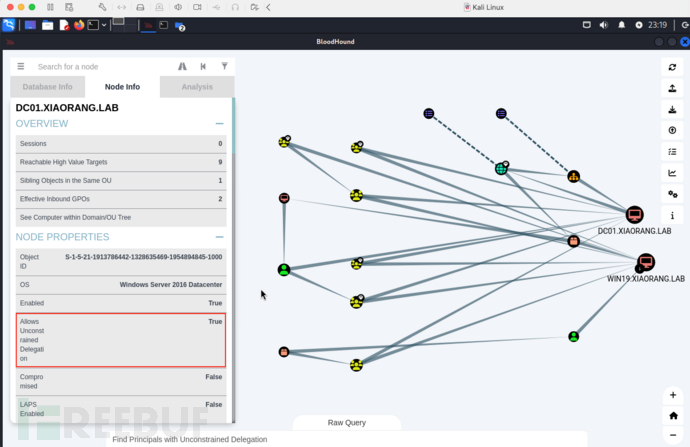Launch Firefox from the Kali panel
This screenshot has height=447, width=690.
(x=79, y=25)
